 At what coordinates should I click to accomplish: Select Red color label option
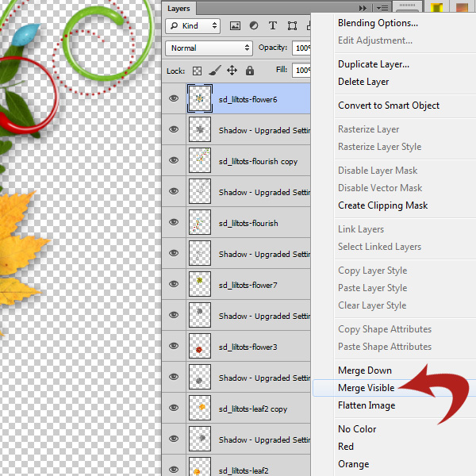(346, 447)
